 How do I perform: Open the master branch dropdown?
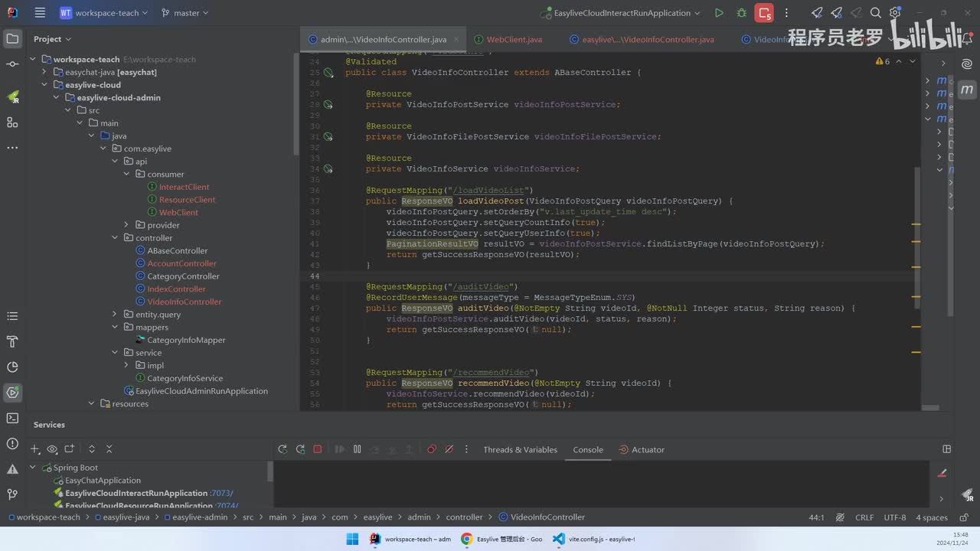tap(185, 13)
